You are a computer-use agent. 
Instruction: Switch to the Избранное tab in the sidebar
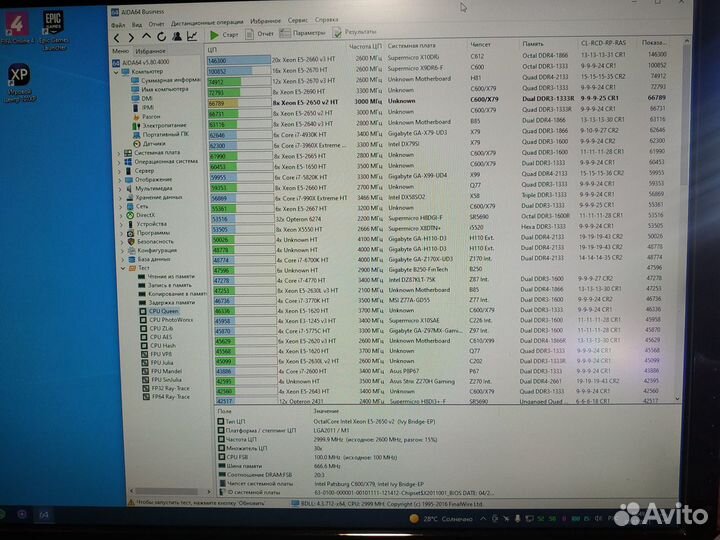tap(150, 51)
